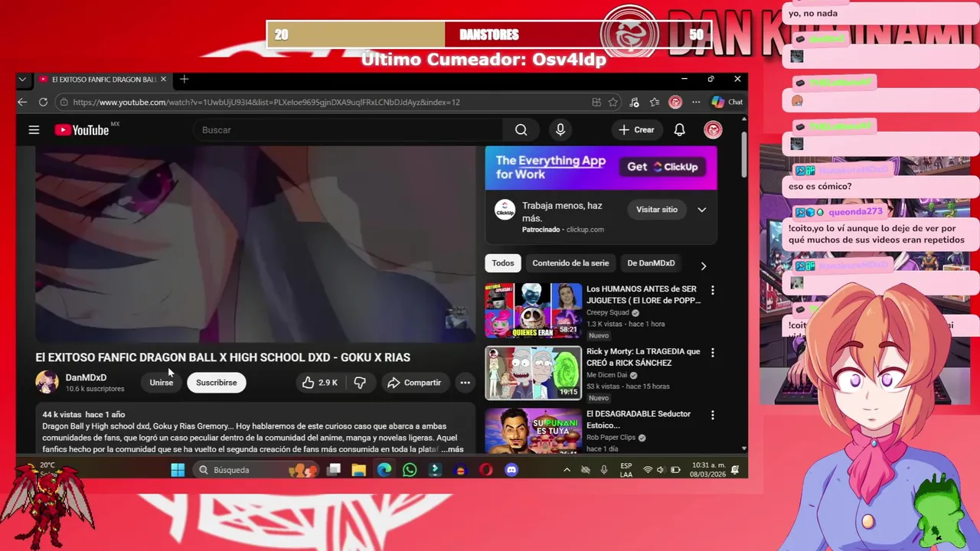Click the Edge address bar URL
Image resolution: width=980 pixels, height=551 pixels.
pyautogui.click(x=266, y=102)
